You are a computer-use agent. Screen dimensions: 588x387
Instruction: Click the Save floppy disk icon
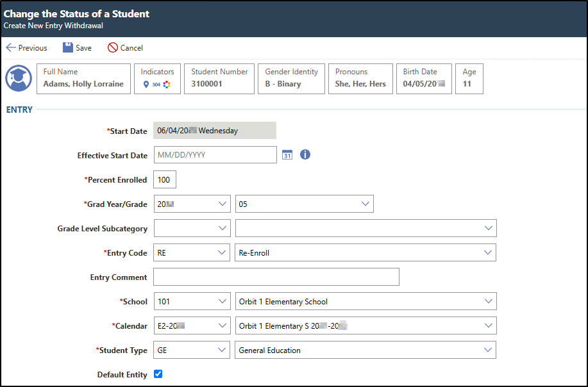(x=68, y=47)
